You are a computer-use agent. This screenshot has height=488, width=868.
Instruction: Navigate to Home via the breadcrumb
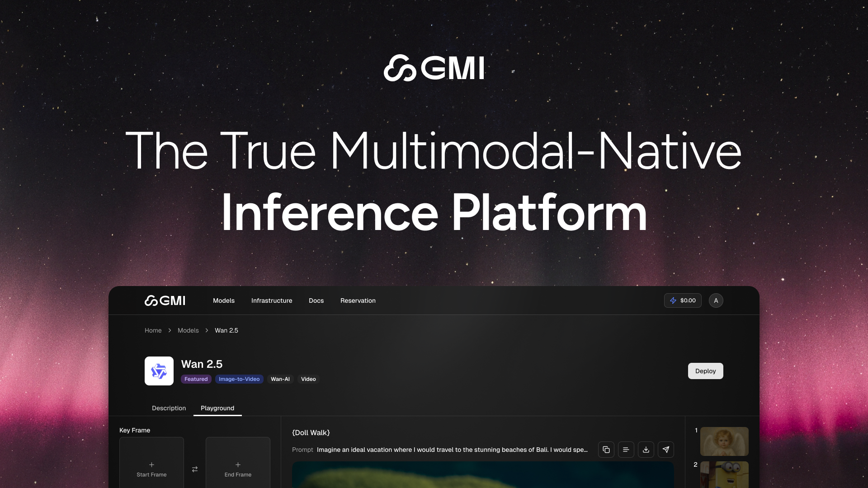(153, 330)
